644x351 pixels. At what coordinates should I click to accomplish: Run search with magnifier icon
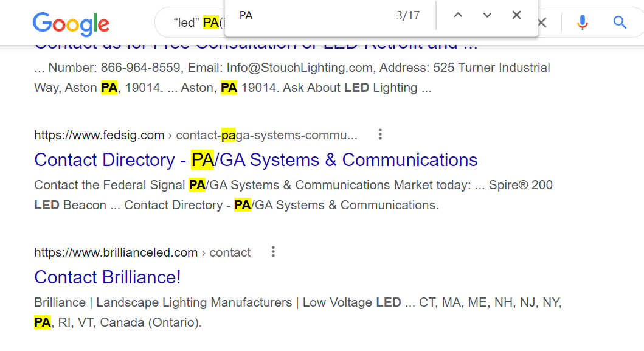pos(619,22)
